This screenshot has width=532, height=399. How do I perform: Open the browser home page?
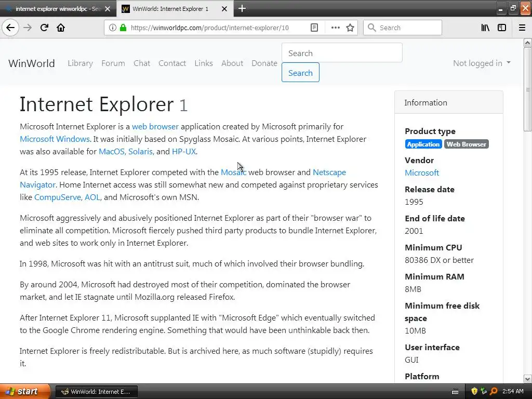[61, 28]
